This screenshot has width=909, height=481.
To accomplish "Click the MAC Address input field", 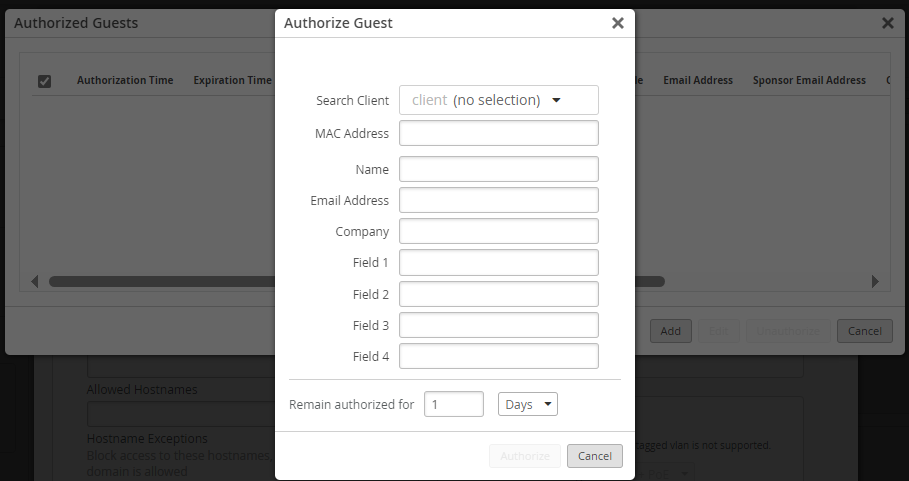I will click(x=498, y=133).
